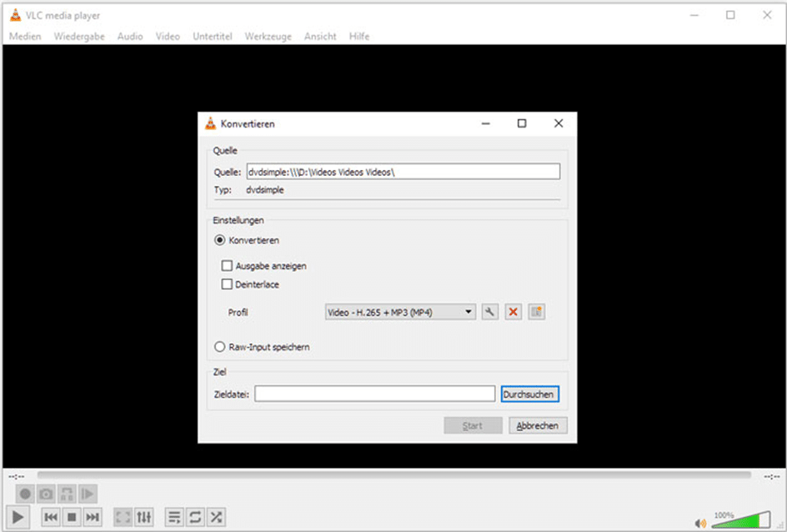Delete selected profile with the red X
Image resolution: width=787 pixels, height=532 pixels.
tap(513, 312)
